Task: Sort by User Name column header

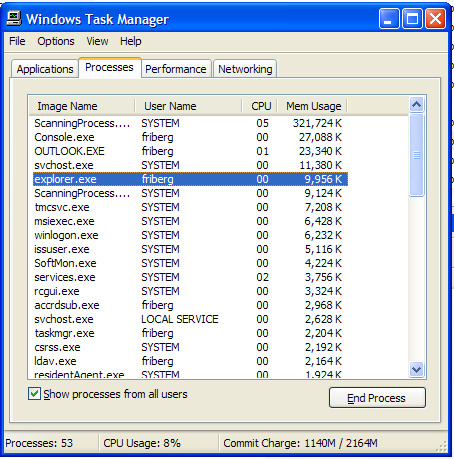Action: (x=188, y=106)
